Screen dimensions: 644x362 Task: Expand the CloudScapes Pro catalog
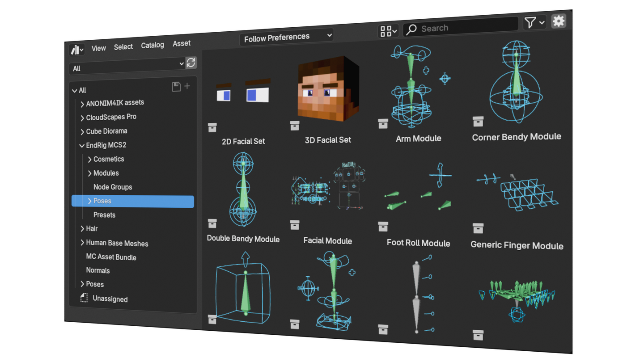click(82, 118)
